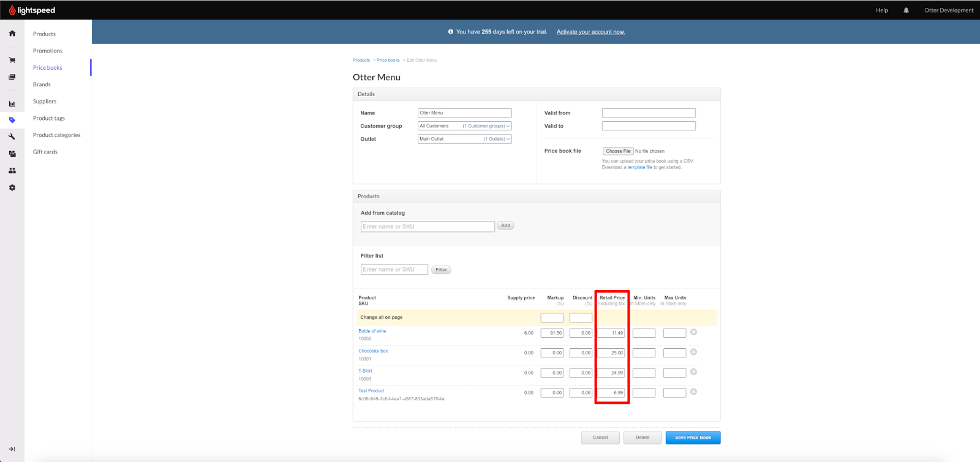Screen dimensions: 980x462
Task: Open the Home icon in sidebar
Action: [x=12, y=34]
